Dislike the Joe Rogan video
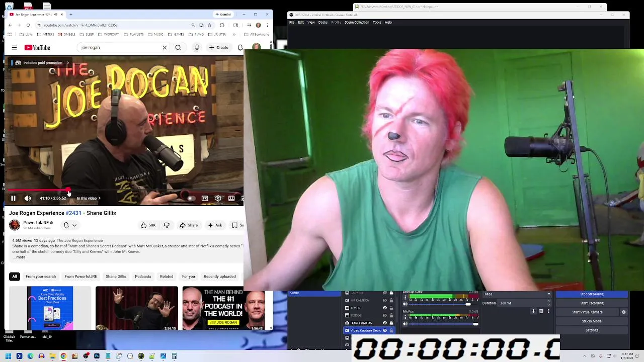 167,225
